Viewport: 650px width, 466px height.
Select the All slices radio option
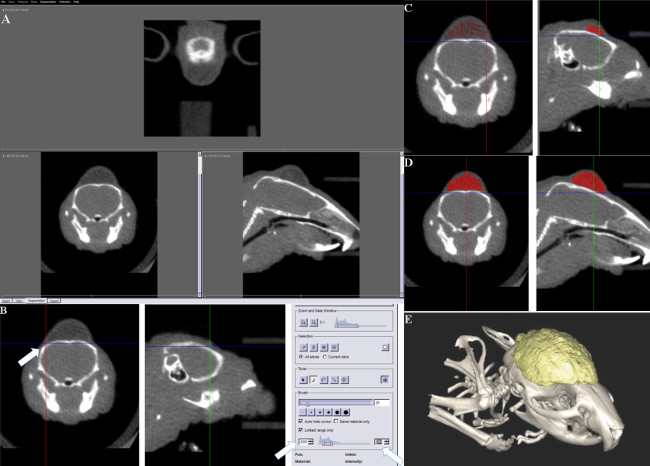click(x=309, y=357)
